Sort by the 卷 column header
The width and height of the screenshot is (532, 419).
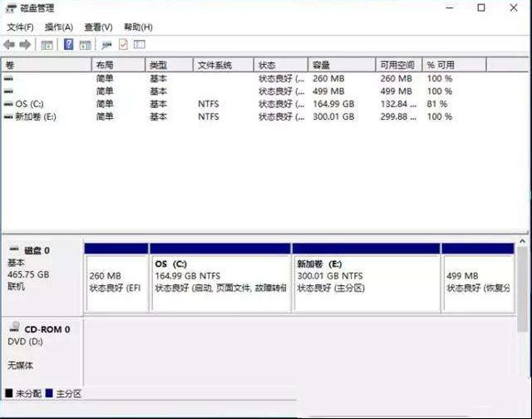tap(47, 65)
